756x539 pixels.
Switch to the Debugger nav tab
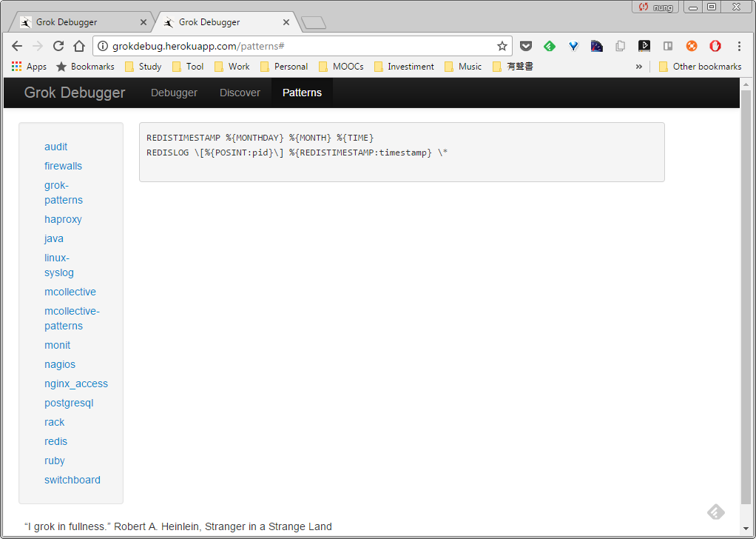pyautogui.click(x=174, y=93)
